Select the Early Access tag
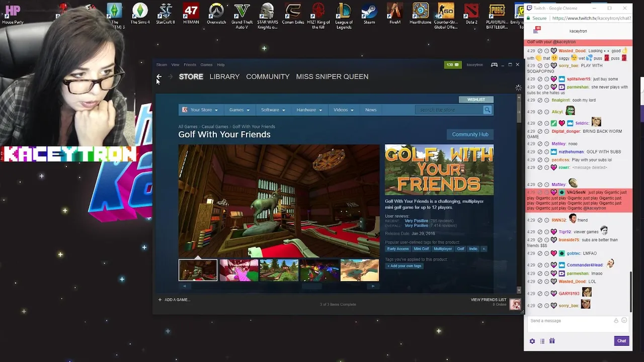Image resolution: width=644 pixels, height=362 pixels. (x=398, y=249)
